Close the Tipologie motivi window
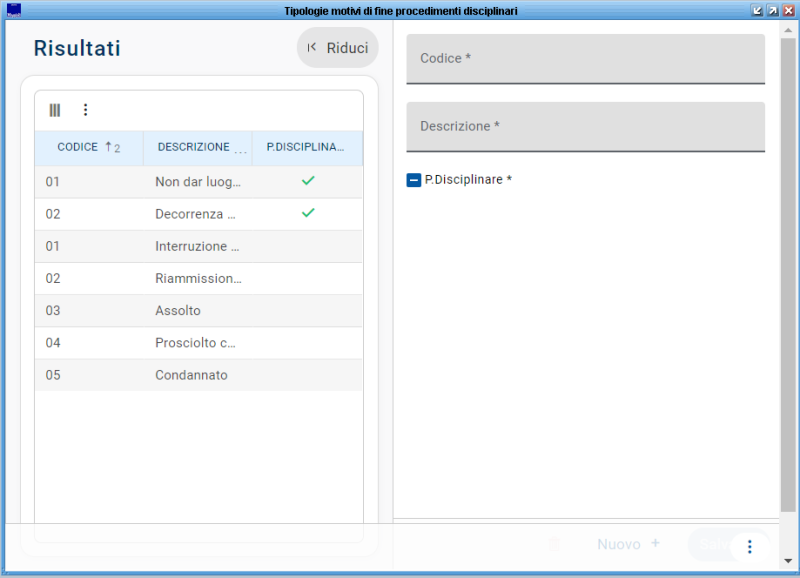This screenshot has width=800, height=578. (x=788, y=11)
